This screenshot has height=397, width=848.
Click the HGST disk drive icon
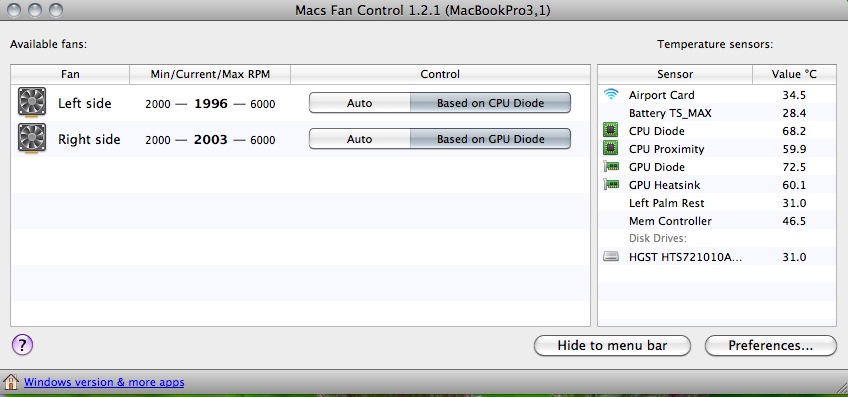click(611, 257)
